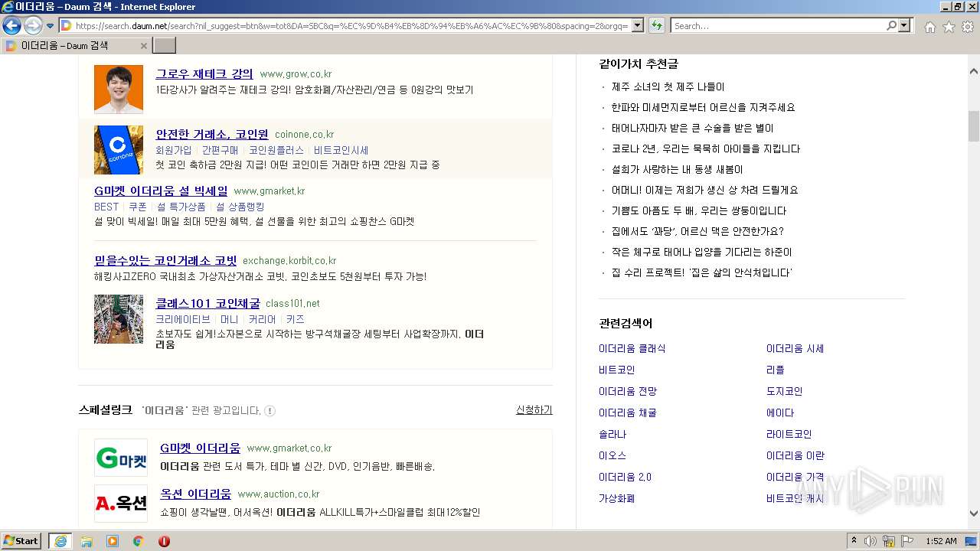Open the Tools gear icon
This screenshot has height=551, width=980.
[x=968, y=27]
